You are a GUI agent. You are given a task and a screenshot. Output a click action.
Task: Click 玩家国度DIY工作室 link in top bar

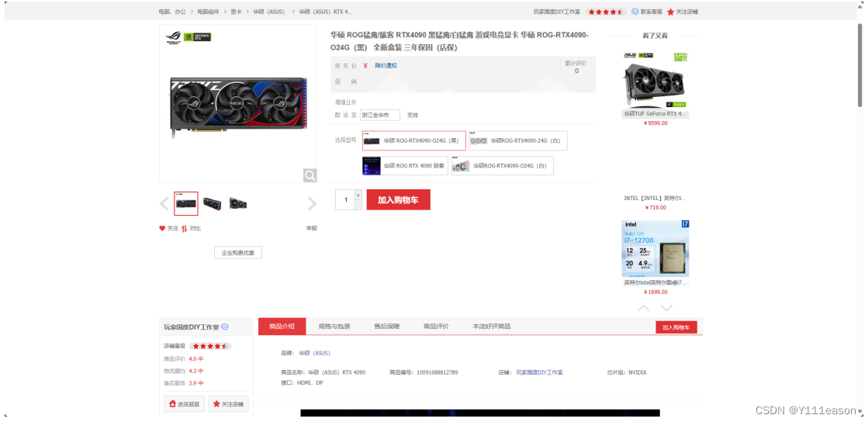click(x=557, y=12)
